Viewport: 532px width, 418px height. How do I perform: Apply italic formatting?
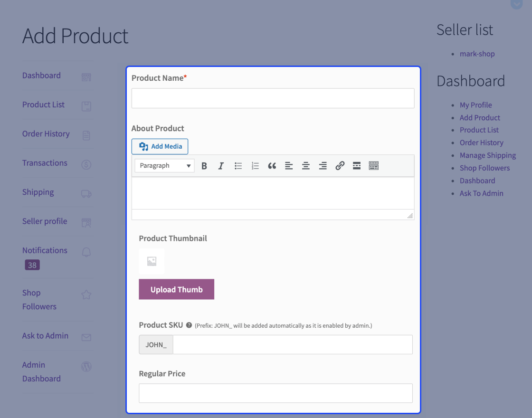pyautogui.click(x=221, y=165)
